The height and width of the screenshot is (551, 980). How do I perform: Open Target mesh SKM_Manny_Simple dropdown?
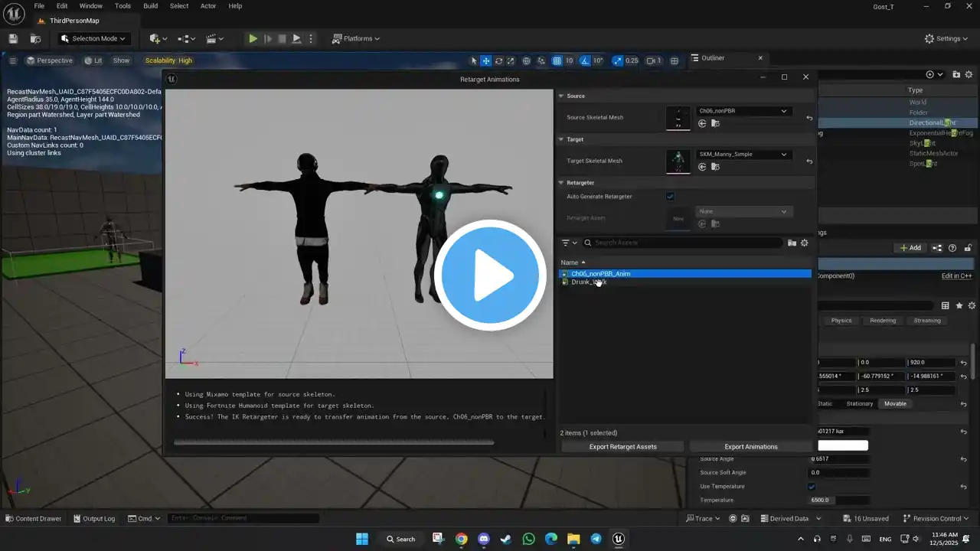click(743, 154)
